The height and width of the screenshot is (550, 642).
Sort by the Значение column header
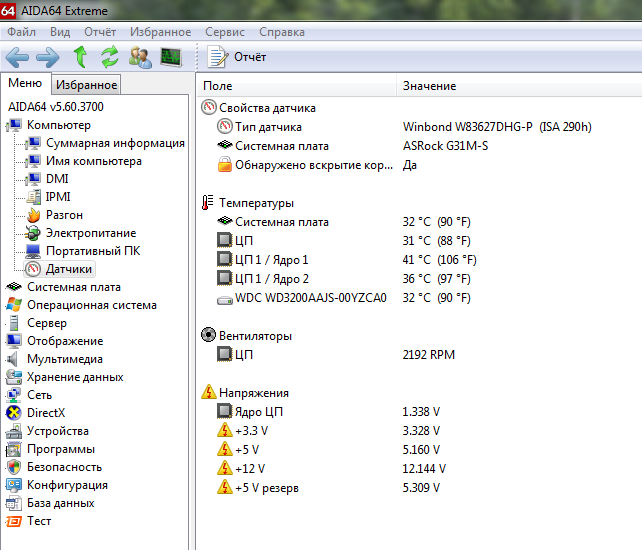(519, 86)
